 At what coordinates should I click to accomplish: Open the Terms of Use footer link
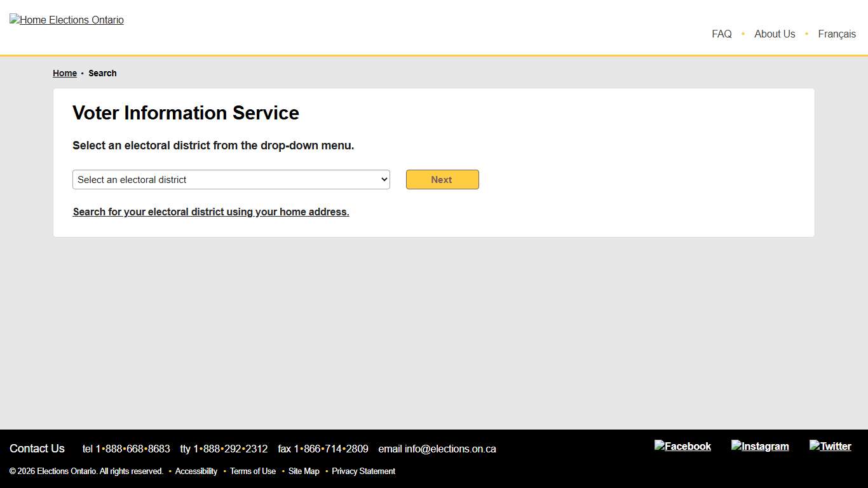pyautogui.click(x=253, y=471)
